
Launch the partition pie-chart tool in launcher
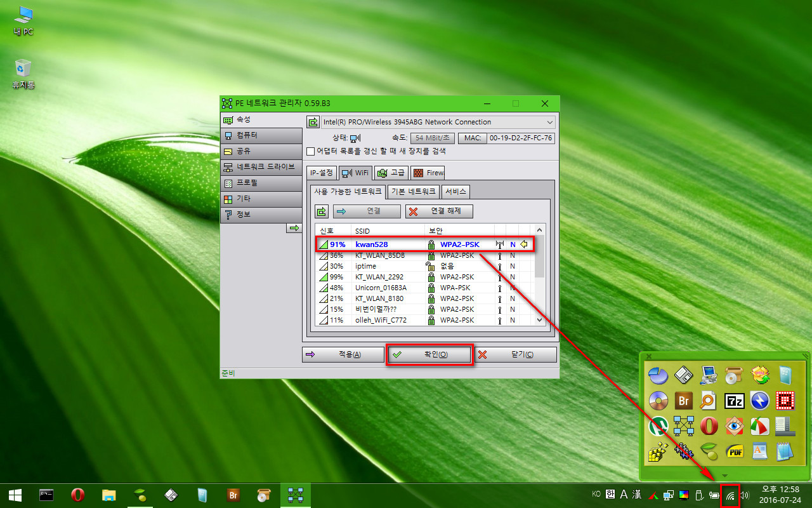658,375
